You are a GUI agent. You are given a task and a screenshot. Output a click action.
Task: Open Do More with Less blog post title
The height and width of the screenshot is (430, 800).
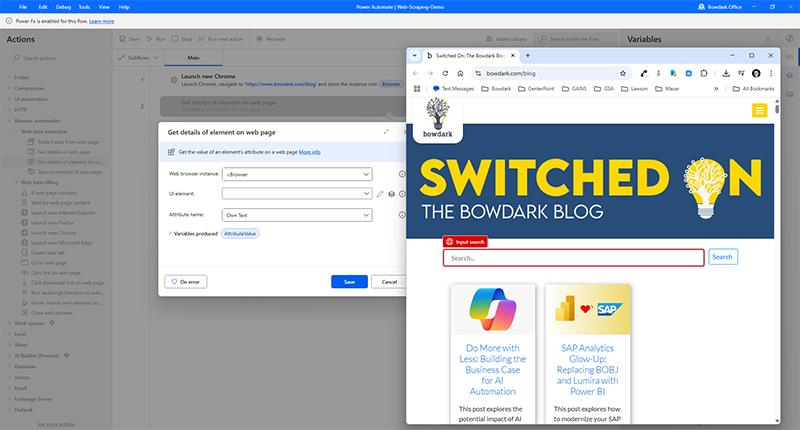coord(493,369)
